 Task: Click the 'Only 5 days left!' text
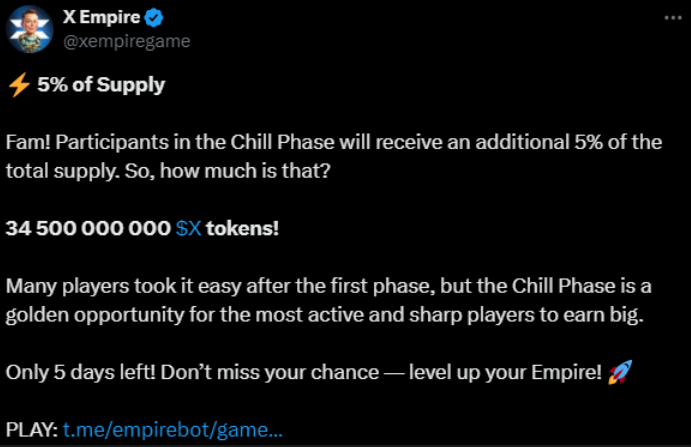click(81, 372)
